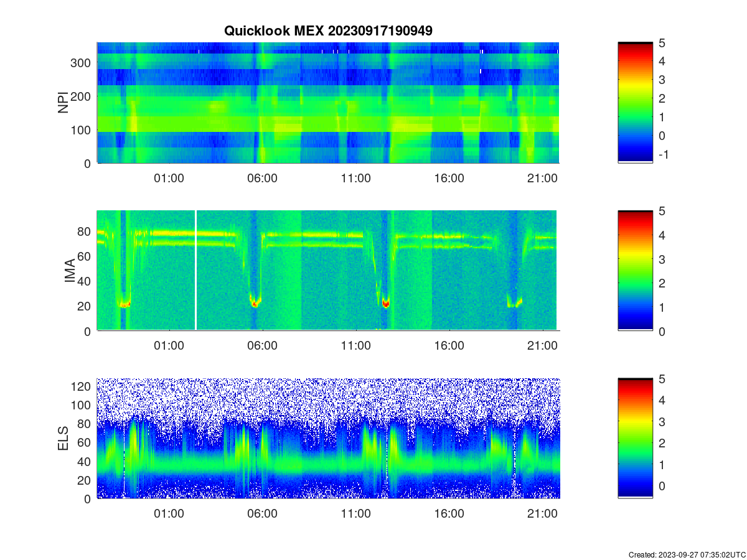The width and height of the screenshot is (747, 560).
Task: Click the 80 label on the ELS y-axis
Action: (x=85, y=424)
